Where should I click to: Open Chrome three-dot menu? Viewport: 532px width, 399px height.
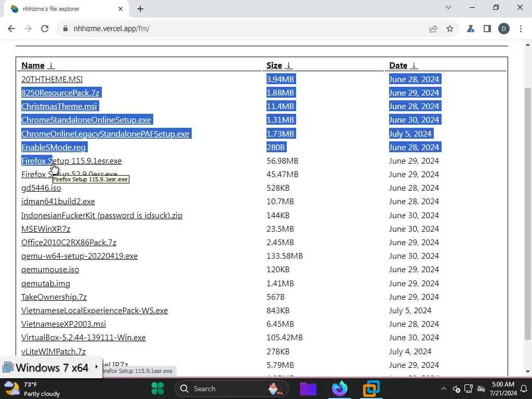521,29
